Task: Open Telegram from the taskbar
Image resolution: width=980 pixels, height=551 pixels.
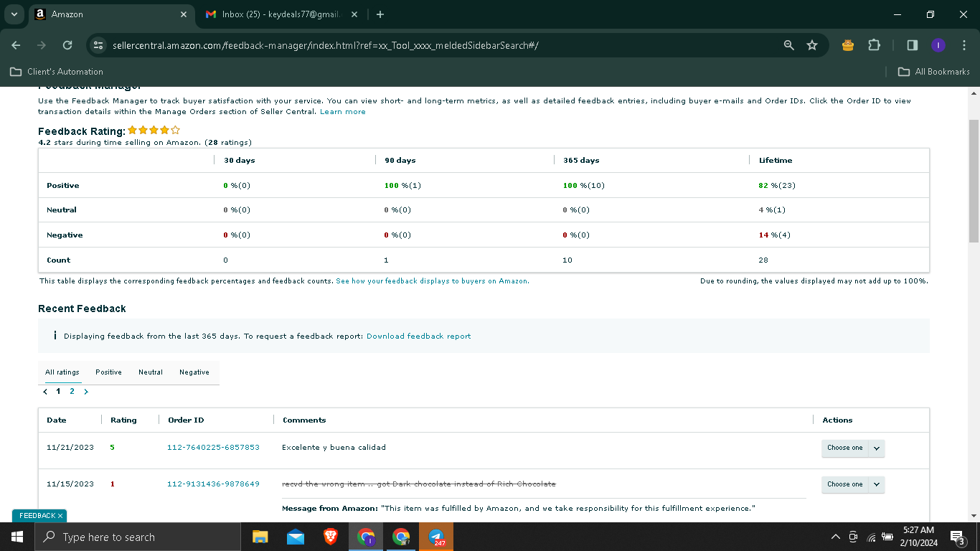Action: coord(436,537)
